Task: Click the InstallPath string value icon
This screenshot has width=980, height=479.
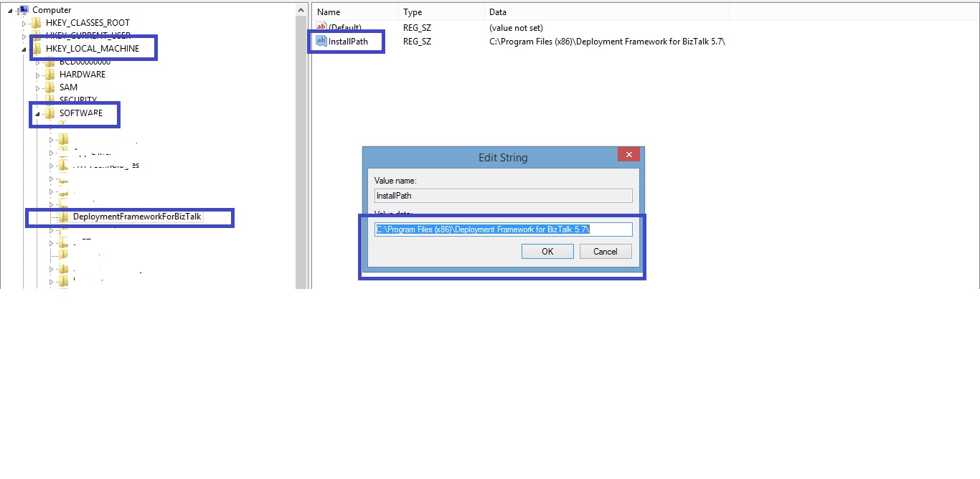Action: (x=321, y=42)
